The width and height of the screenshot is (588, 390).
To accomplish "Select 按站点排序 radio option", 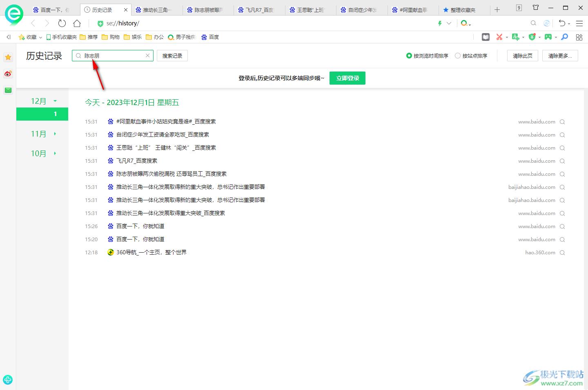I will 471,56.
